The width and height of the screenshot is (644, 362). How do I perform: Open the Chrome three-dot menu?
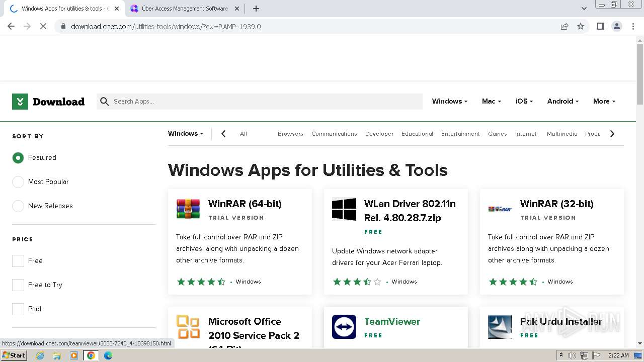633,26
